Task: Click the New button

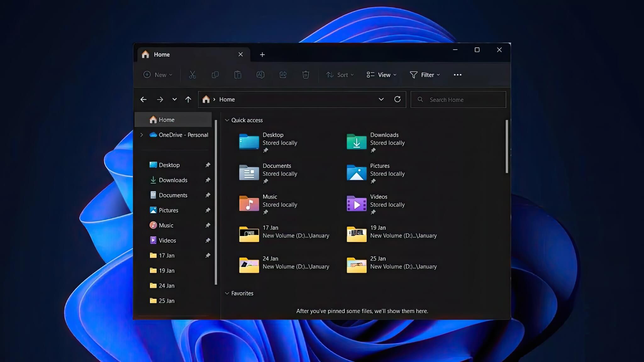Action: coord(157,75)
